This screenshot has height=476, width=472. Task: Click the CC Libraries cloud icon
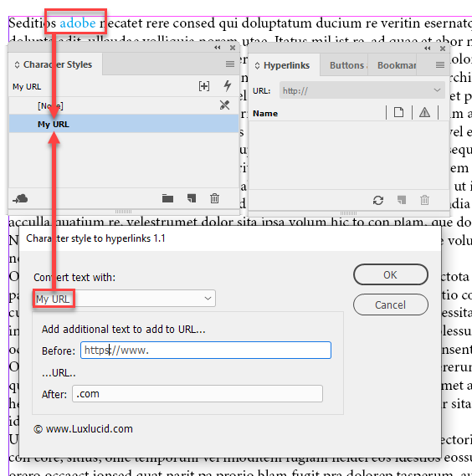tap(20, 199)
